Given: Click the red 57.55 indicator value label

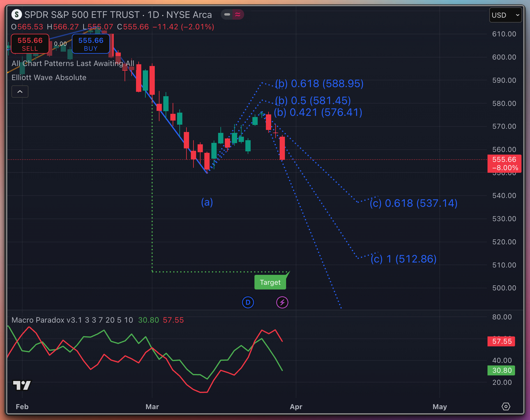Looking at the screenshot, I should click(501, 341).
